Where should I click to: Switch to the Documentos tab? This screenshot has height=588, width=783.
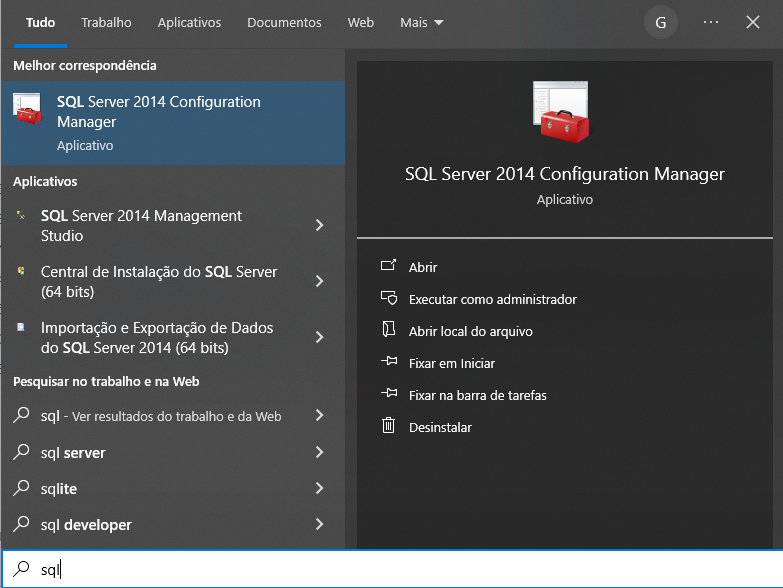(284, 22)
